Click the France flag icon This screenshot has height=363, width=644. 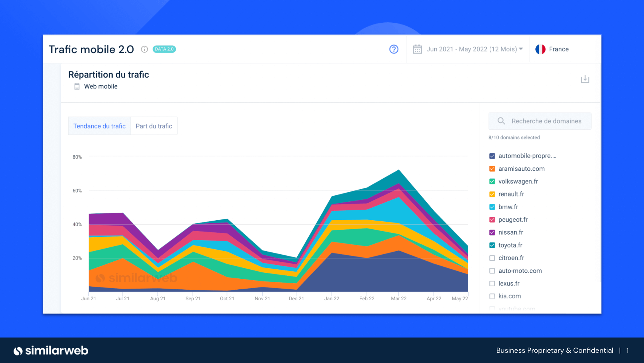[540, 49]
